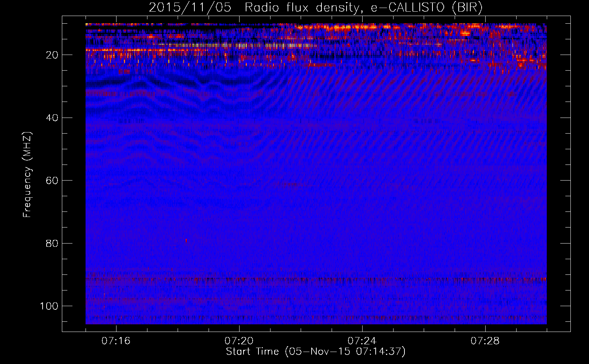This screenshot has height=364, width=589.
Task: Click the '60' frequency tick label
Action: pos(52,181)
